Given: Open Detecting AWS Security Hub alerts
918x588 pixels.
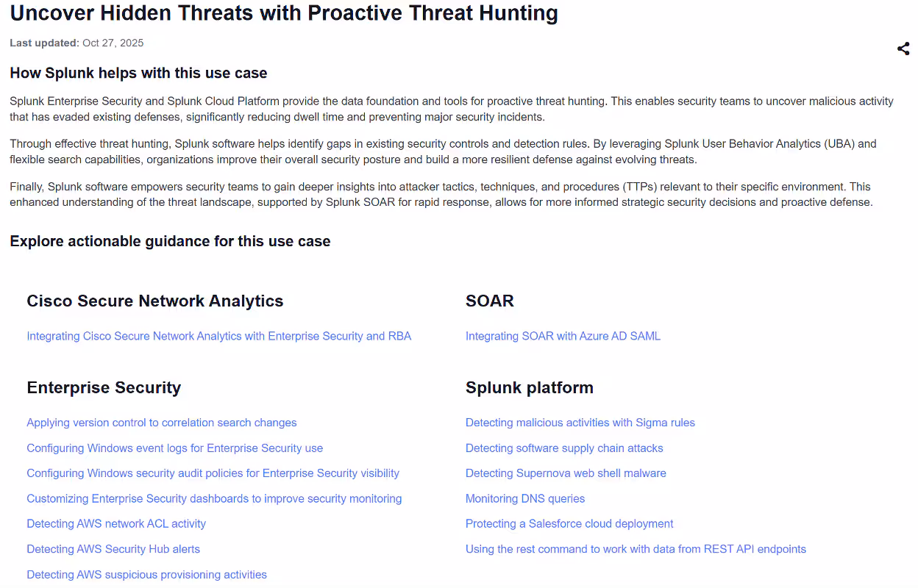Looking at the screenshot, I should coord(113,549).
